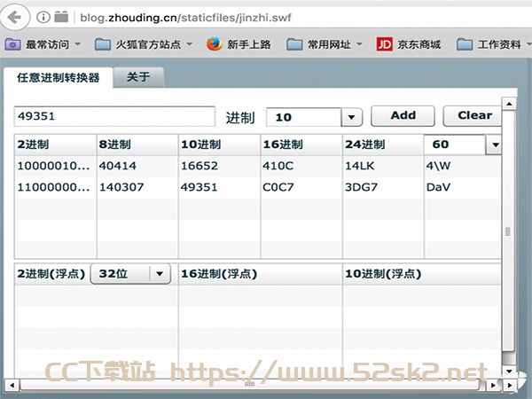The height and width of the screenshot is (399, 532).
Task: Expand 常用网址 bookmark dropdown arrow
Action: click(x=360, y=44)
